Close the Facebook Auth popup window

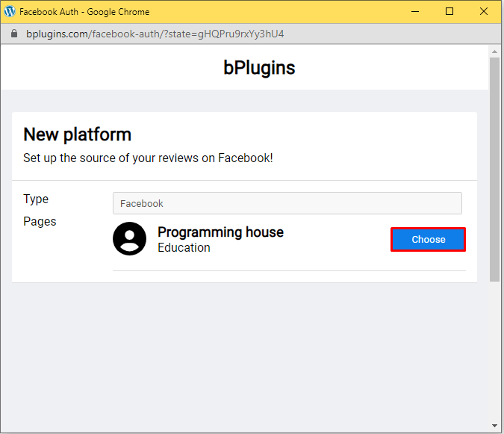(484, 12)
